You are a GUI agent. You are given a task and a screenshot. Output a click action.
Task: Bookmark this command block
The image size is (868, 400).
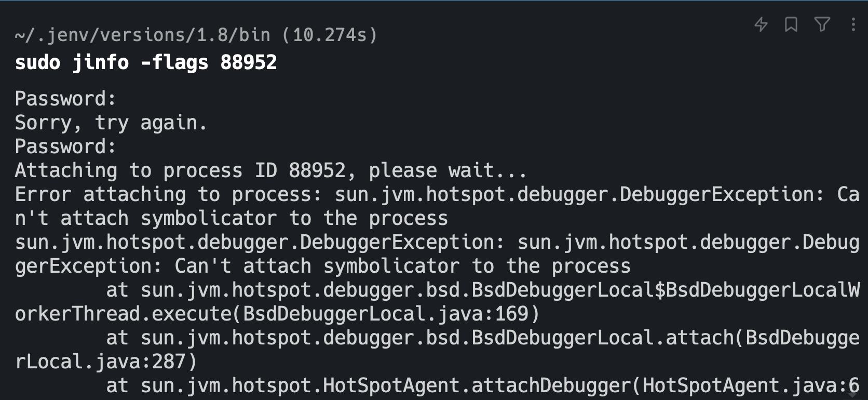coord(791,24)
